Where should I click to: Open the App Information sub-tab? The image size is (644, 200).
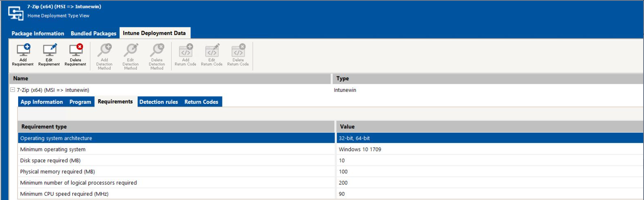41,102
